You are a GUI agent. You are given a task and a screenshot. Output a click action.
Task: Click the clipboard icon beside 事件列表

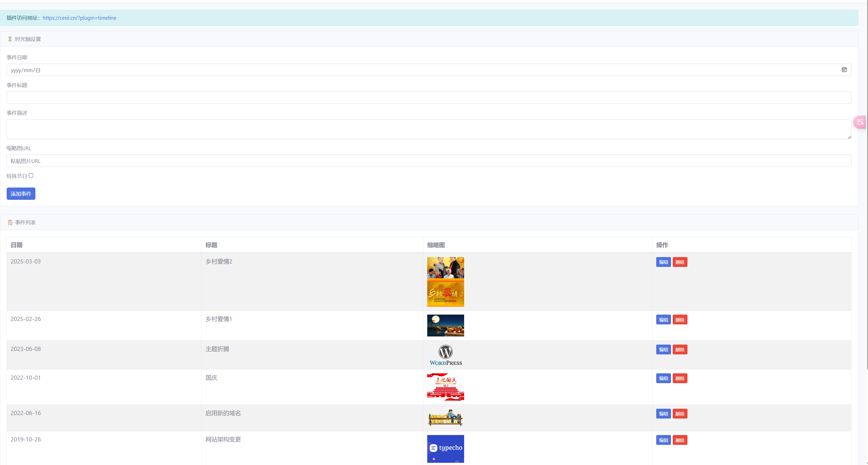click(x=10, y=222)
